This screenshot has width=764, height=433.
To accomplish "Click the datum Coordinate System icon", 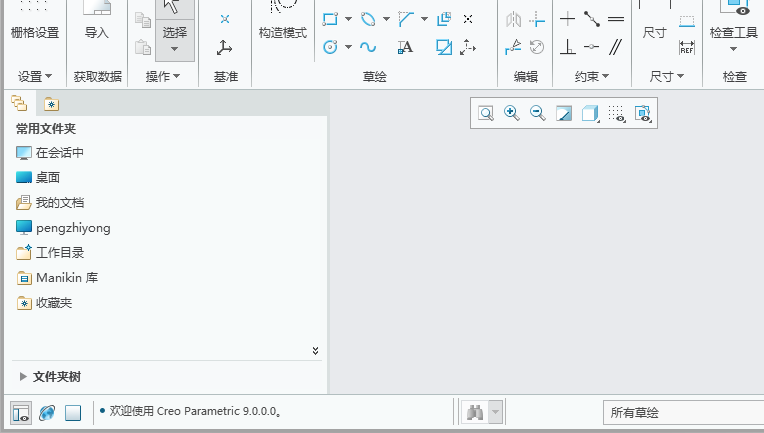I will (224, 48).
